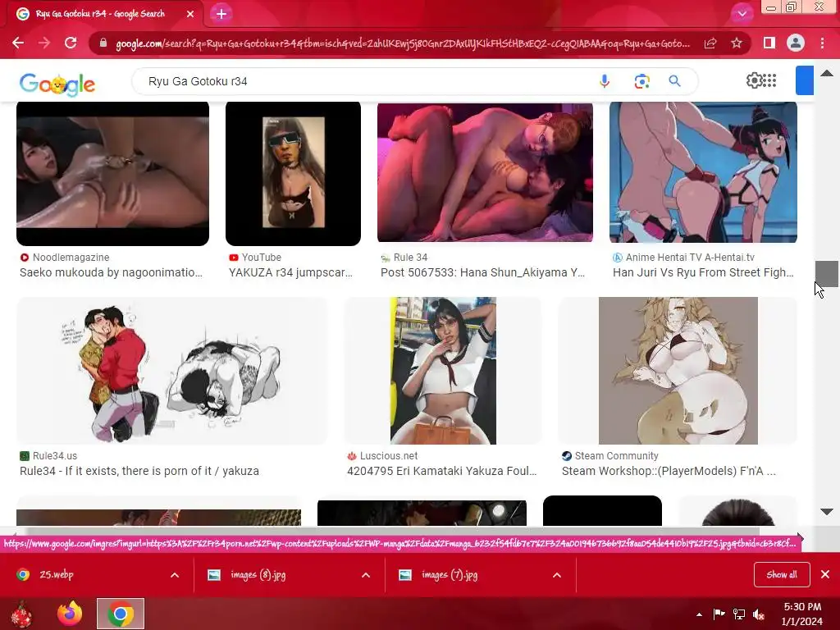Screen dimensions: 840x630
Task: Click the page scrollbar up arrow
Action: (827, 73)
